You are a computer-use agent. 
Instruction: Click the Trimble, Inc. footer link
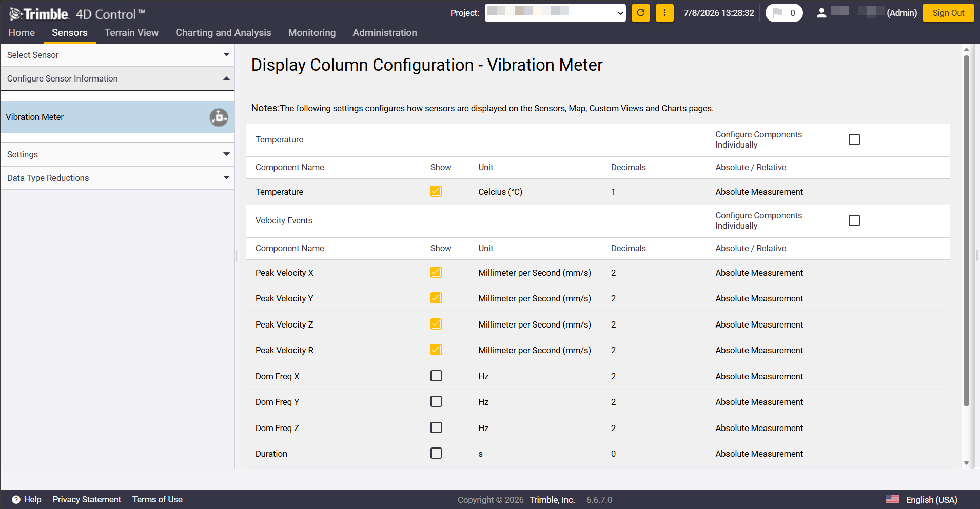click(x=552, y=500)
